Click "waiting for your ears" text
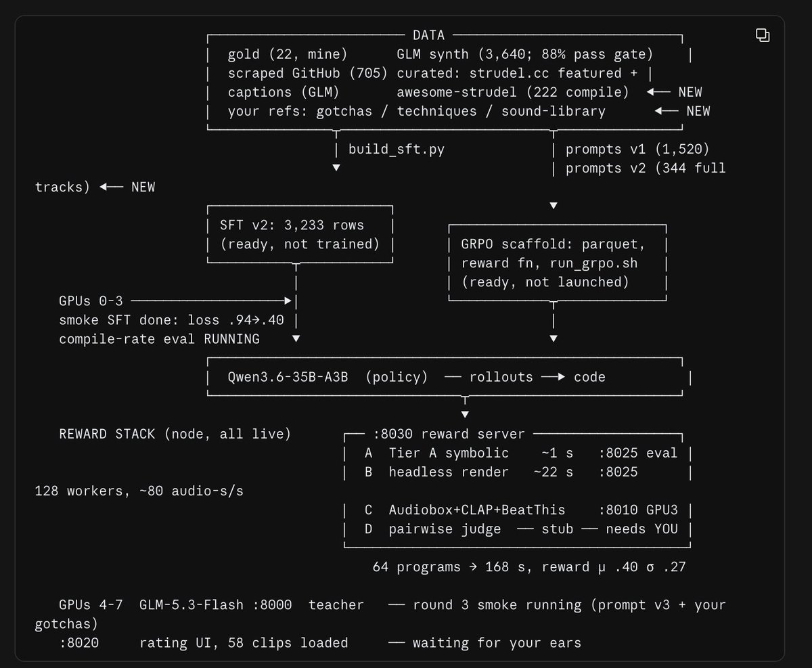The height and width of the screenshot is (668, 812). [497, 642]
